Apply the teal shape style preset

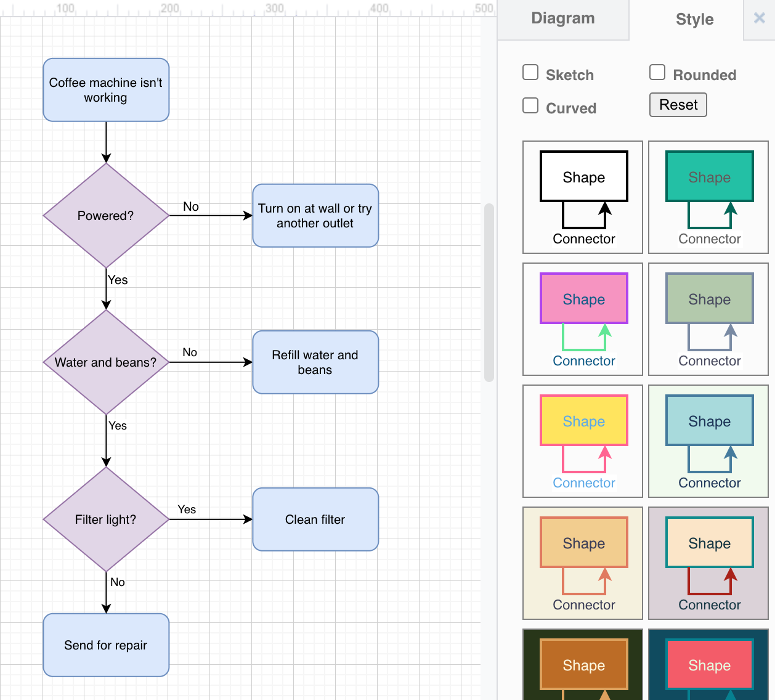(x=708, y=197)
